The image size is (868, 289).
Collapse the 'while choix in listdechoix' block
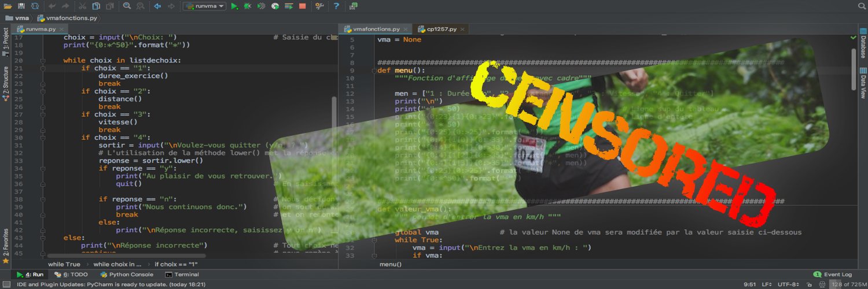pos(43,60)
